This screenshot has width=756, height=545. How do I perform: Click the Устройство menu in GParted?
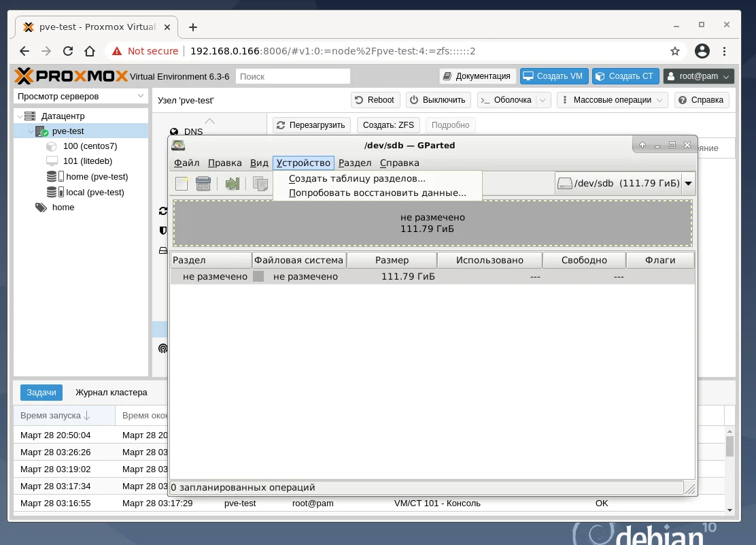[303, 163]
